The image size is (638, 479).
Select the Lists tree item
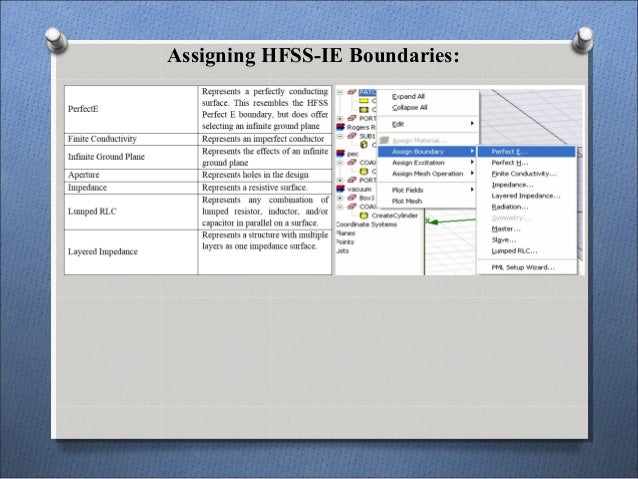pyautogui.click(x=343, y=251)
